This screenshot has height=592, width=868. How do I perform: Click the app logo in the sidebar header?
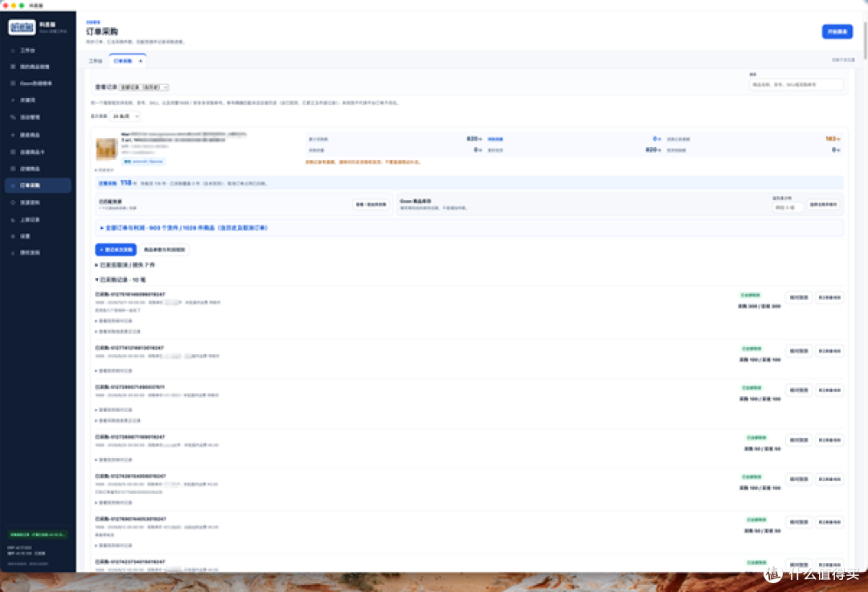[x=22, y=27]
